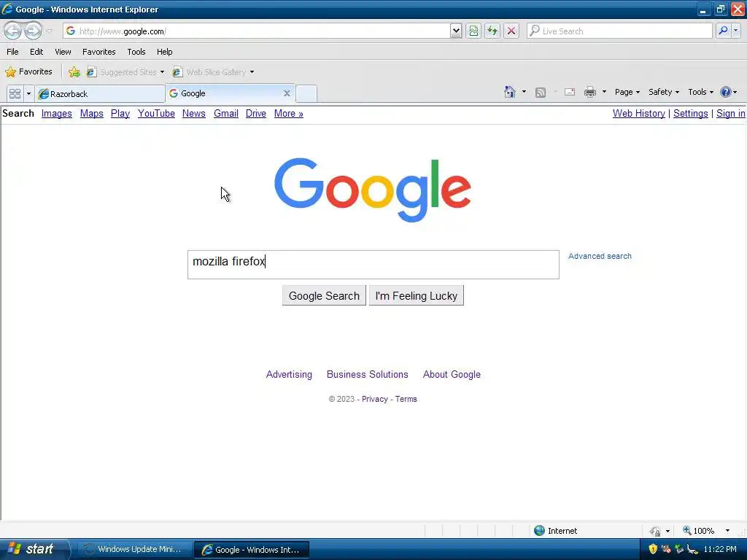Switch to Windows Update Mini taskbar item
The width and height of the screenshot is (747, 560).
point(134,549)
